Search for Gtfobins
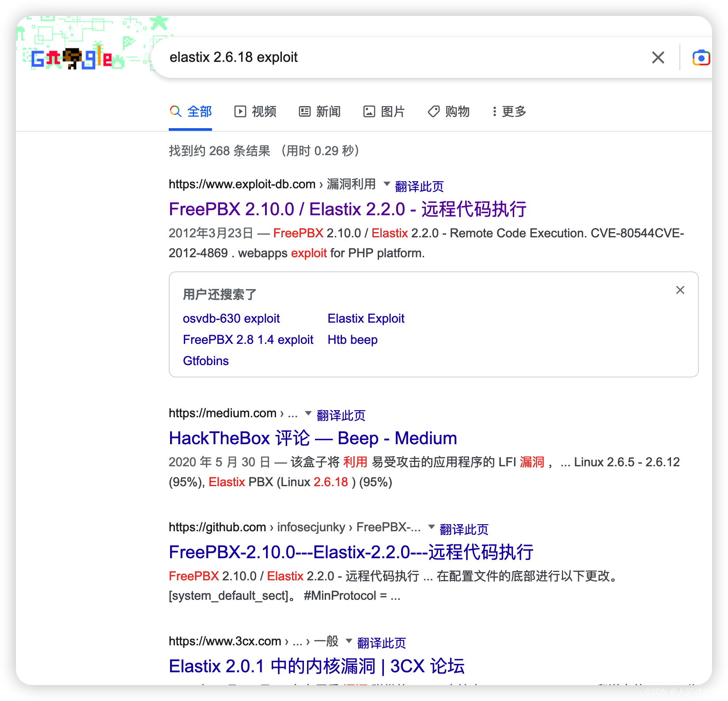Image resolution: width=728 pixels, height=701 pixels. 206,361
